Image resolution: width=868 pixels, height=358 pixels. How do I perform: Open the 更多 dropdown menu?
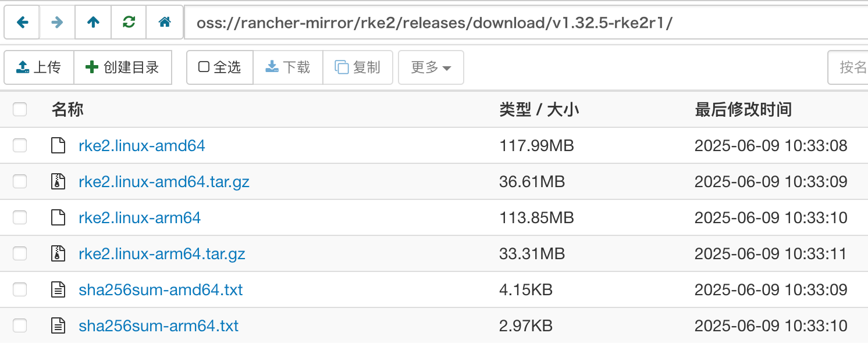coord(431,67)
